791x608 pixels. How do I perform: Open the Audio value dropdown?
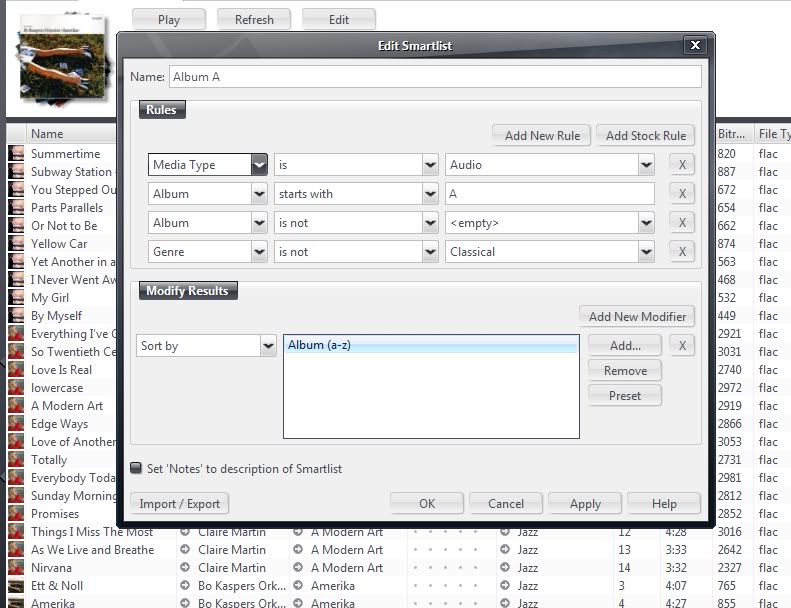646,164
